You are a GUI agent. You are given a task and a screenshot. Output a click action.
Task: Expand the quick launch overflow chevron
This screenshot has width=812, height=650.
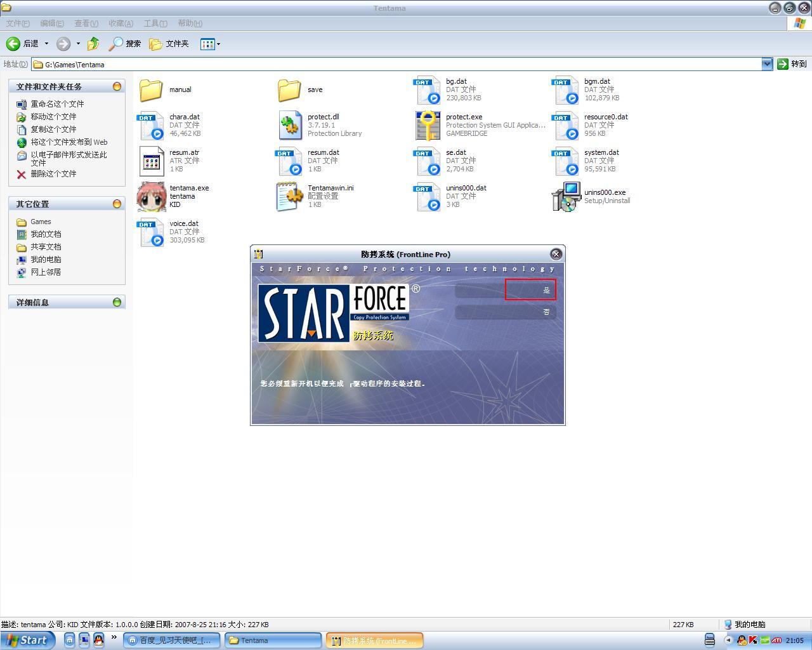click(114, 637)
